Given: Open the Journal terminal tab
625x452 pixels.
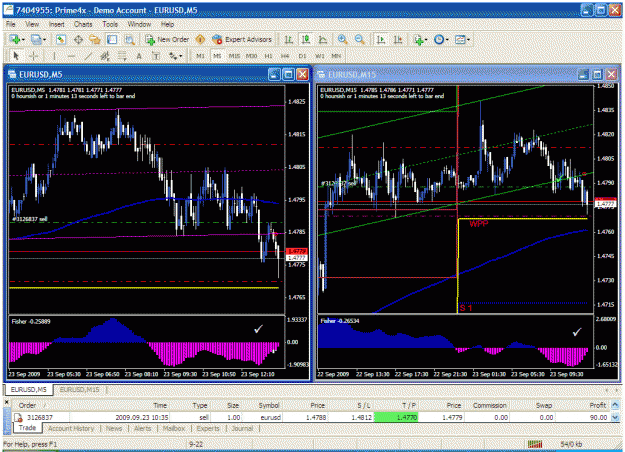Looking at the screenshot, I should 242,428.
